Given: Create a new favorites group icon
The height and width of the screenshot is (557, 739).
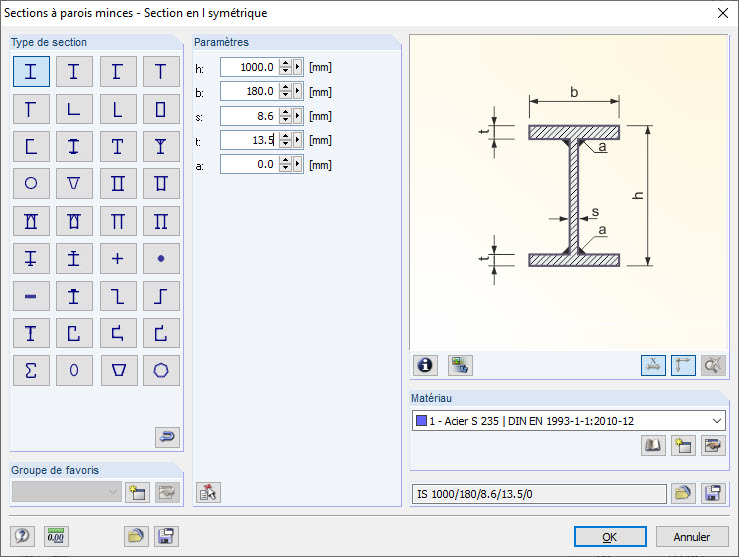Looking at the screenshot, I should pos(138,493).
